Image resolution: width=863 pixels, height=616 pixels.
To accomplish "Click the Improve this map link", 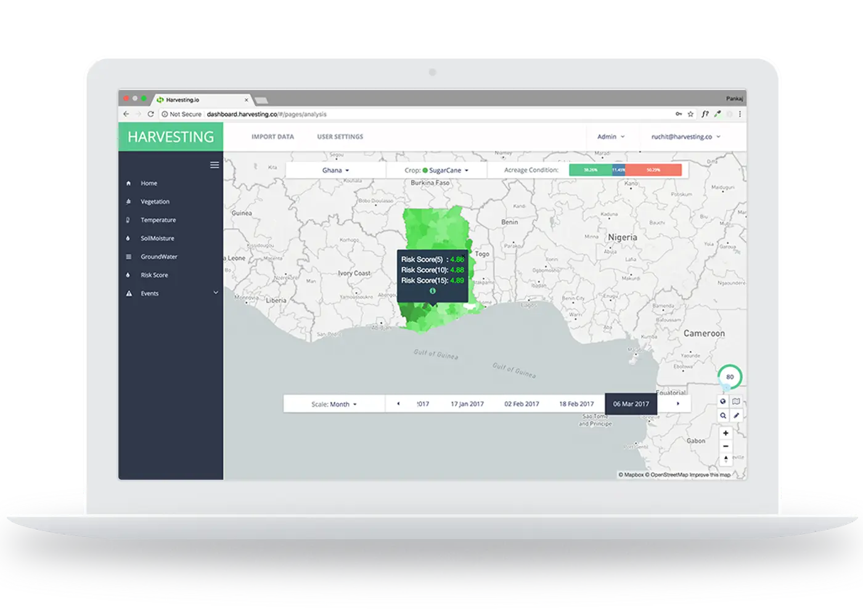I will 710,475.
